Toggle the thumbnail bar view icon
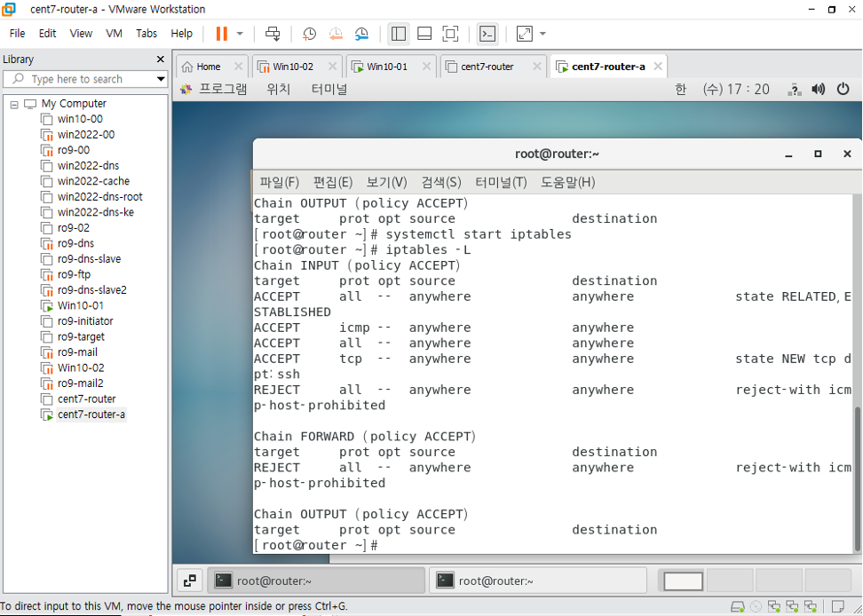Screen dimensions: 863x616 coord(424,34)
